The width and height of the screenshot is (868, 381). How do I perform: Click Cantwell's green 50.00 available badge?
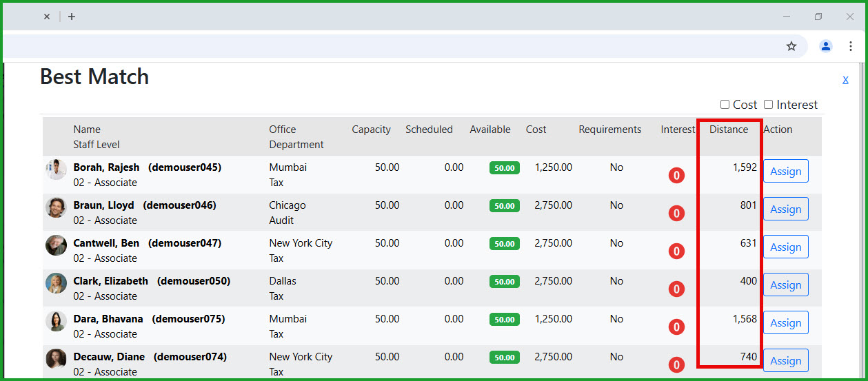505,244
